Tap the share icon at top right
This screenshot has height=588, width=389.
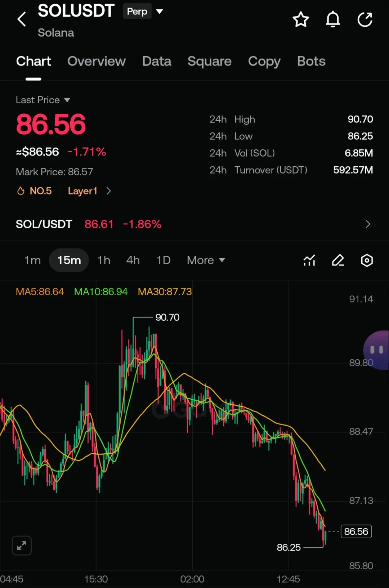coord(365,19)
